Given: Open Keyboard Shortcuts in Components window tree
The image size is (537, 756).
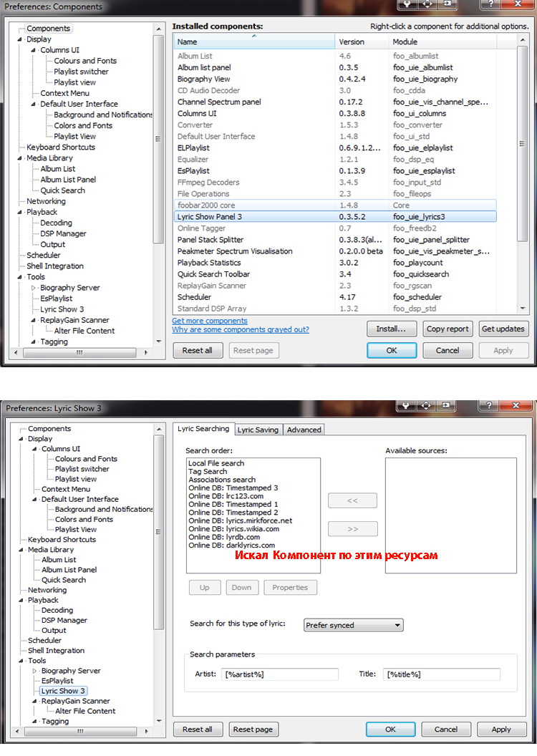Looking at the screenshot, I should click(x=61, y=147).
